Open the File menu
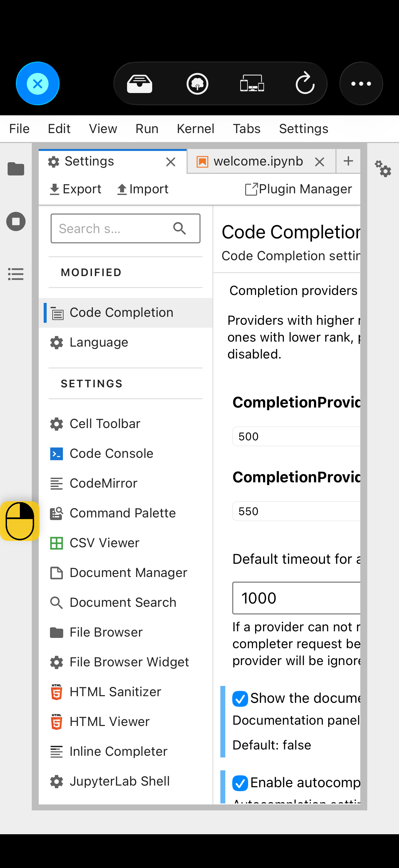Viewport: 399px width, 868px height. (x=20, y=129)
